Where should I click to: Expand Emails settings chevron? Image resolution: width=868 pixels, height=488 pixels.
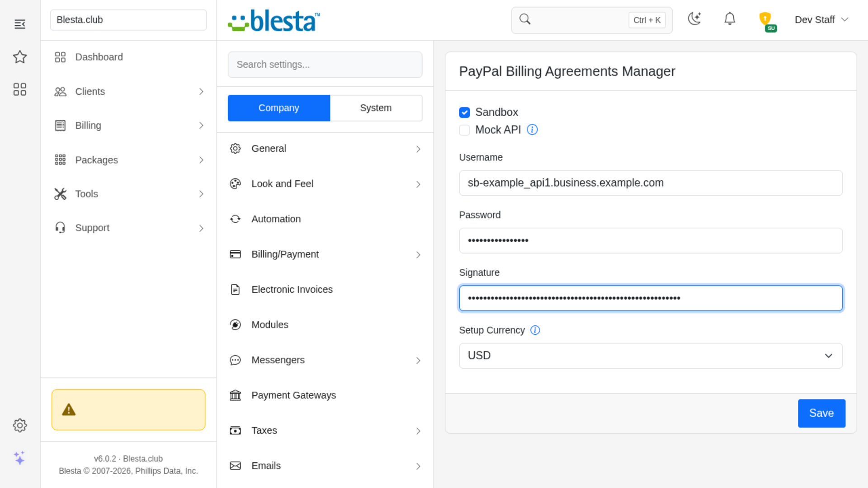[419, 466]
